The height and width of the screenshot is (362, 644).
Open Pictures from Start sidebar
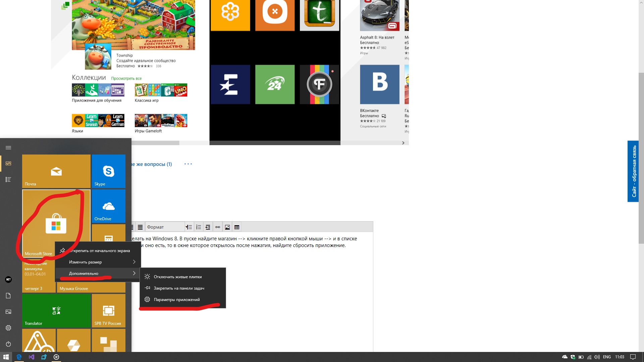click(8, 312)
